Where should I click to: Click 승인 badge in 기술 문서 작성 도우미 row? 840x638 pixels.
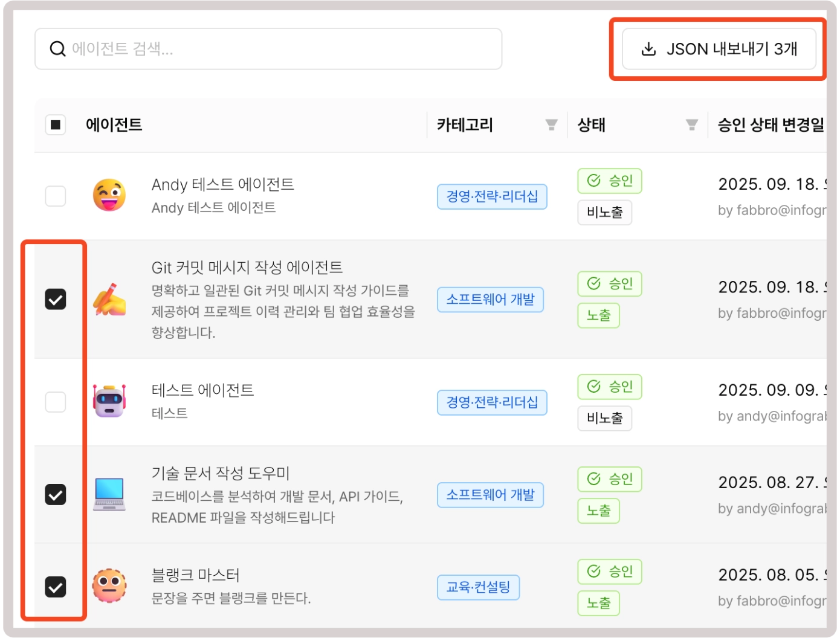[610, 479]
